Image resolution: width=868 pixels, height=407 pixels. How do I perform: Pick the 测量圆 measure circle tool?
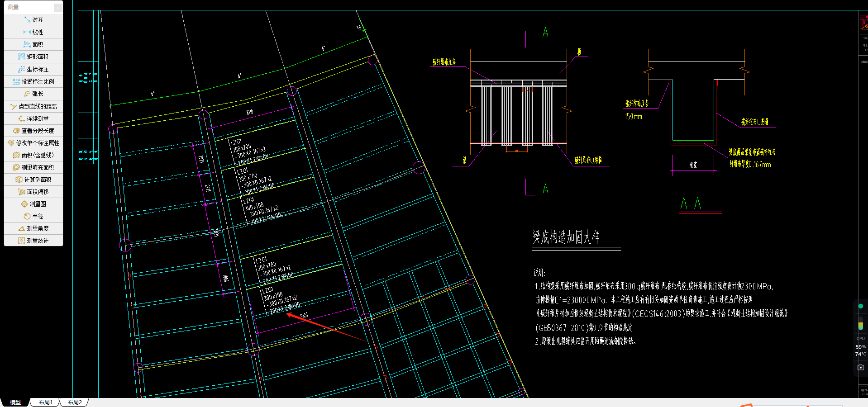pos(33,204)
